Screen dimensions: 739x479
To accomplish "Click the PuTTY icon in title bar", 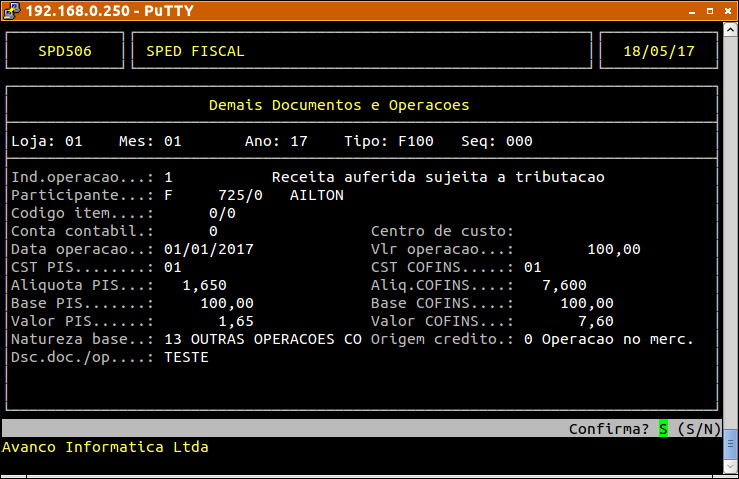I will (9, 11).
